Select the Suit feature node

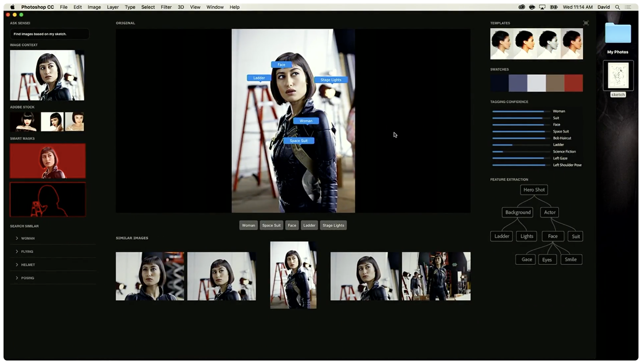pos(576,236)
